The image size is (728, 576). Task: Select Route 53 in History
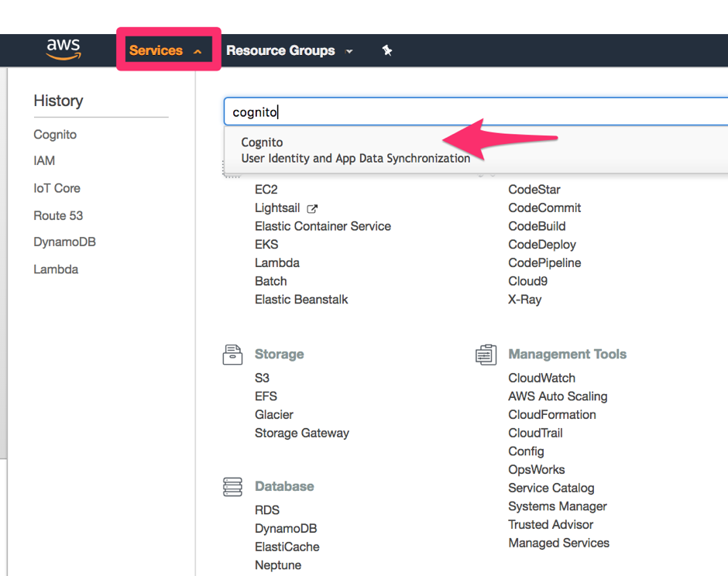pyautogui.click(x=58, y=215)
